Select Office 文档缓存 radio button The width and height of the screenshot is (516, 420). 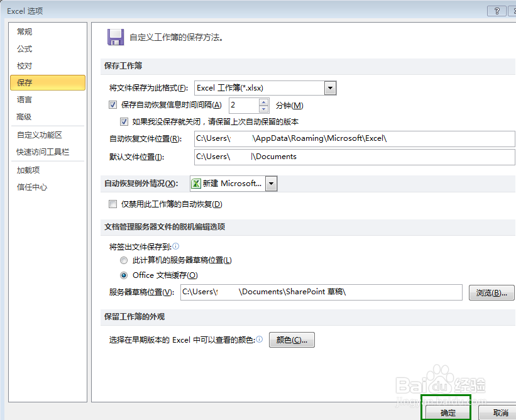[x=124, y=275]
